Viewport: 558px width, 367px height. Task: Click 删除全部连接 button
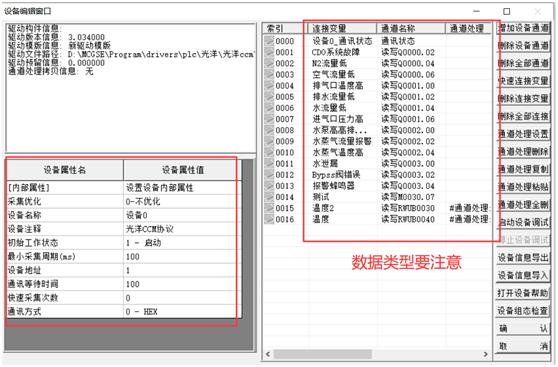(523, 116)
